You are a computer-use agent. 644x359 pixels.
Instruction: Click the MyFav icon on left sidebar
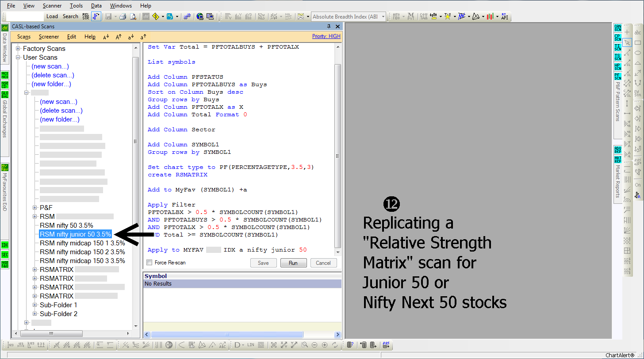tap(5, 168)
